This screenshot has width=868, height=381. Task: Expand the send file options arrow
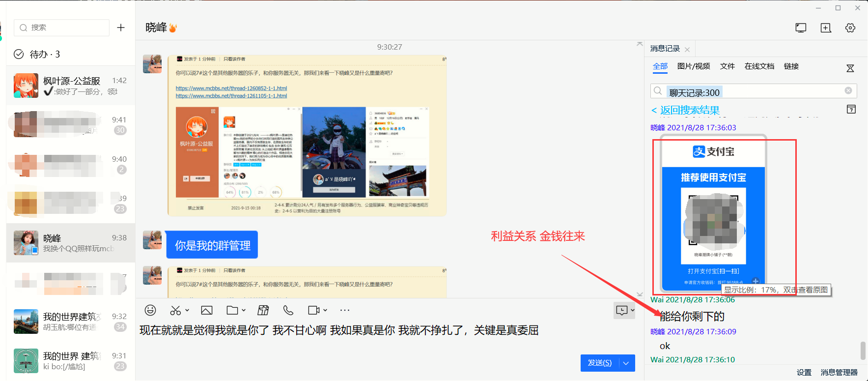244,310
